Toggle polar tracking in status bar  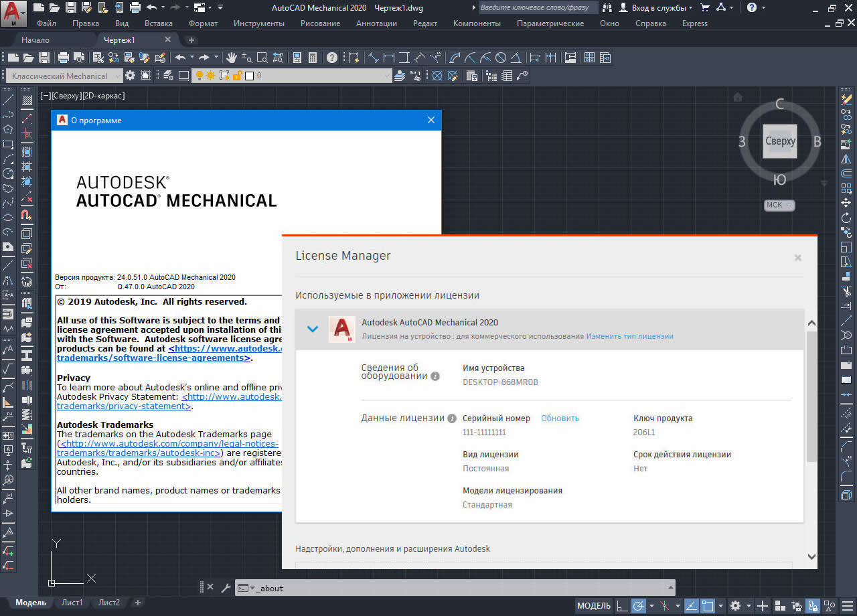(x=639, y=605)
